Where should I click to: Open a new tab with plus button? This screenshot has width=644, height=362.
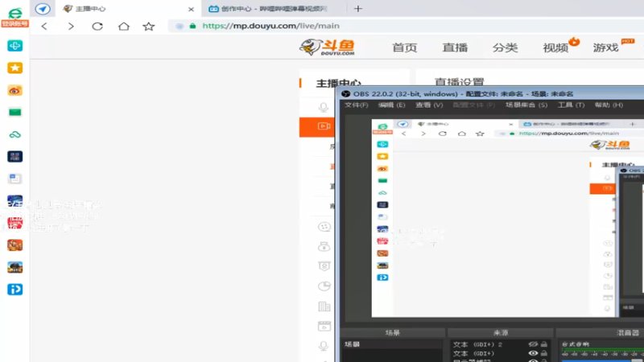coord(358,9)
